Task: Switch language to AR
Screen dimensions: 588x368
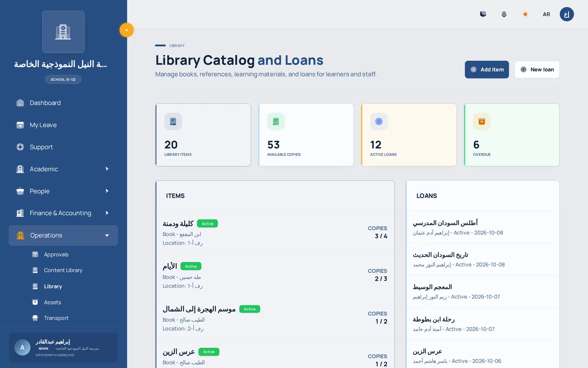Action: [546, 14]
